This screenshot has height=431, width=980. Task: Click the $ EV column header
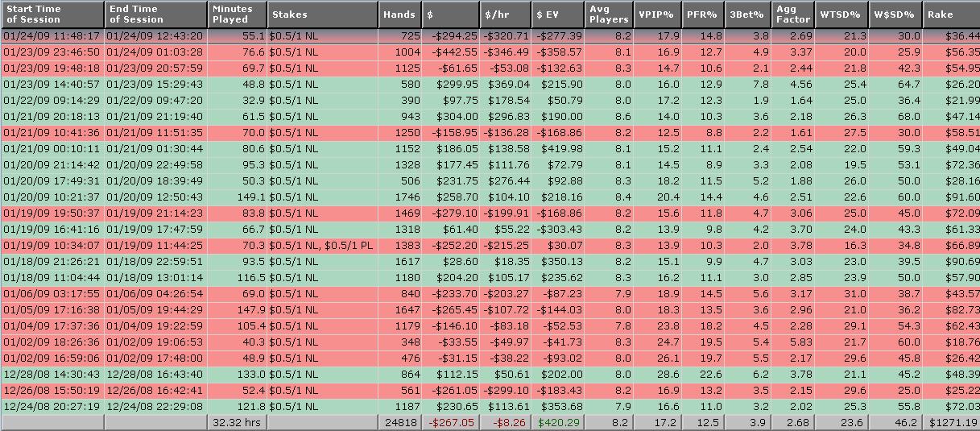point(558,14)
